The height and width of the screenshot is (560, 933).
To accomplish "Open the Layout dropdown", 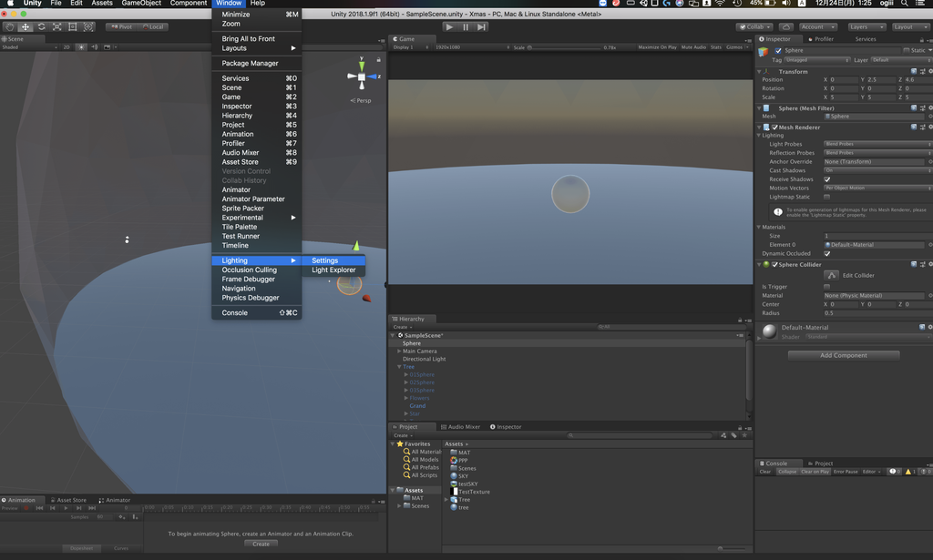I will click(909, 26).
